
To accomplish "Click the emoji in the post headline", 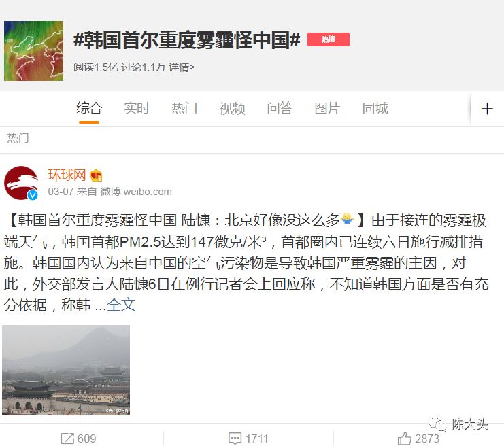I will (347, 219).
